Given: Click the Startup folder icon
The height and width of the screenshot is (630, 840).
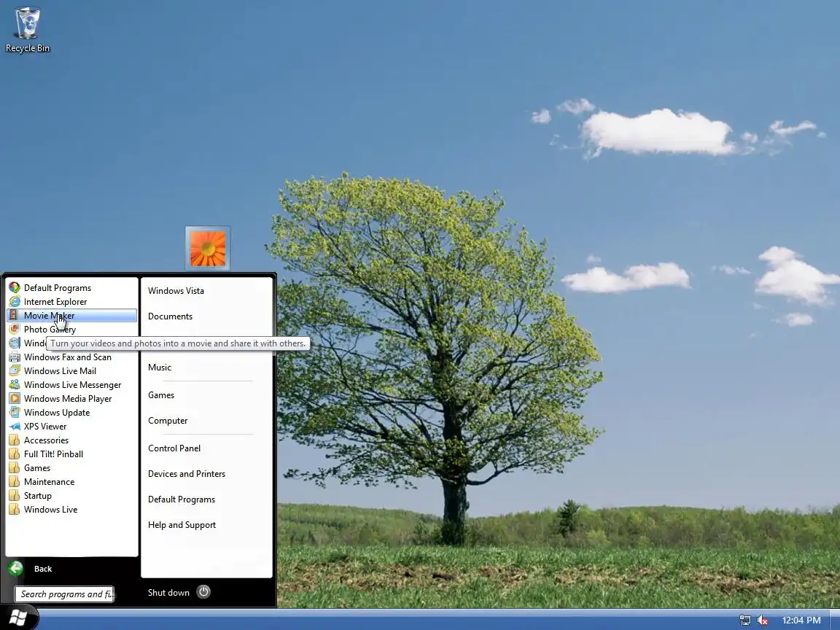Looking at the screenshot, I should click(x=15, y=496).
